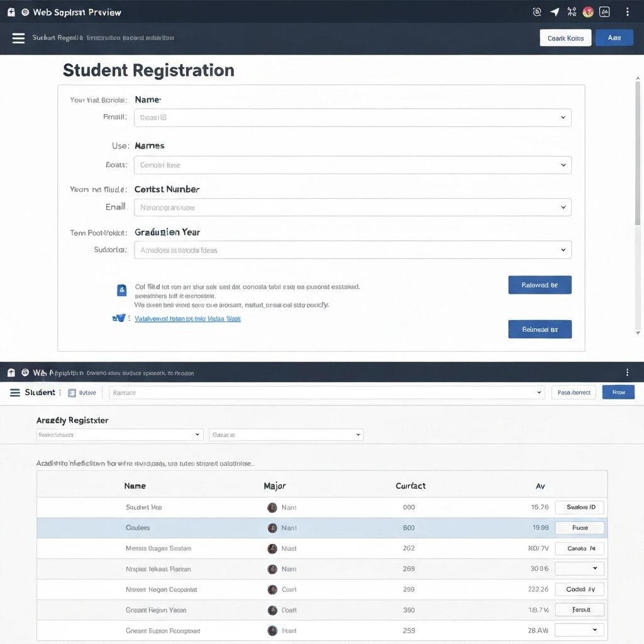Click the profile avatar icon in the browser toolbar

(x=587, y=11)
